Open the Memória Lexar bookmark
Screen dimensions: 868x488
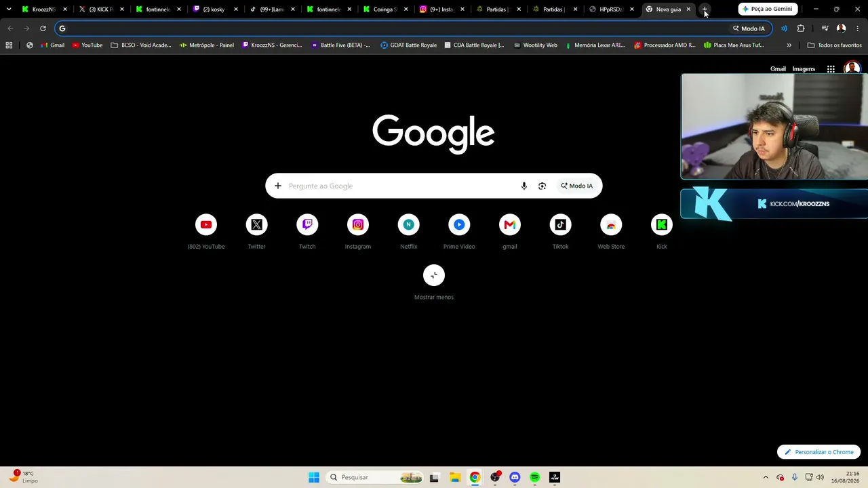coord(595,45)
